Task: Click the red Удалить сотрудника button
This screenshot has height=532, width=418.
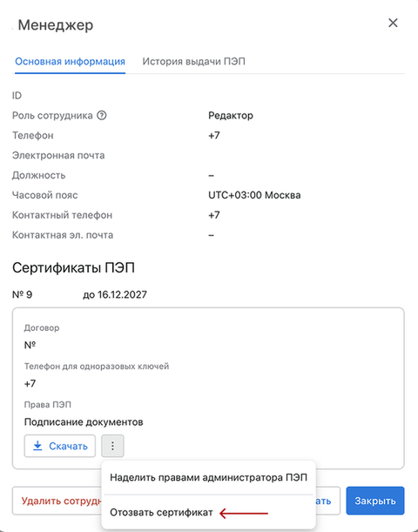Action: point(57,501)
